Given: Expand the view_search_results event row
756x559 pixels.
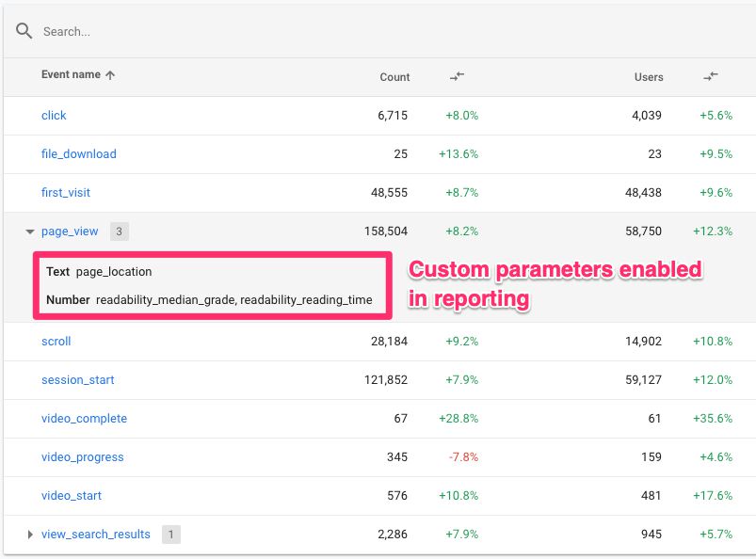Looking at the screenshot, I should point(30,535).
